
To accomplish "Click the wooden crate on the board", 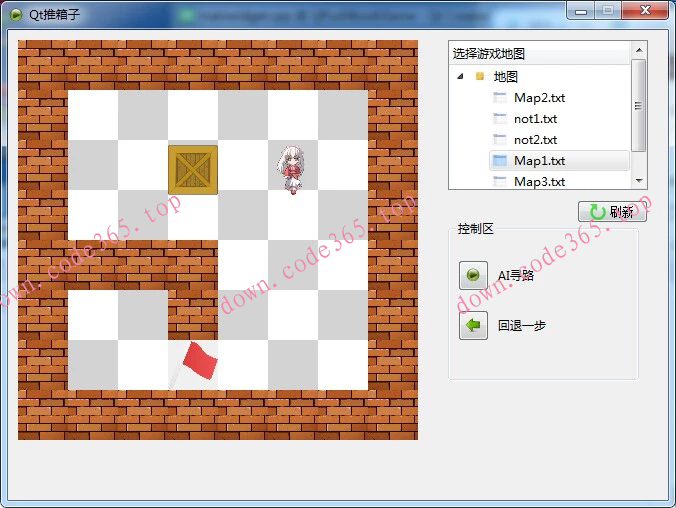I will pos(193,170).
